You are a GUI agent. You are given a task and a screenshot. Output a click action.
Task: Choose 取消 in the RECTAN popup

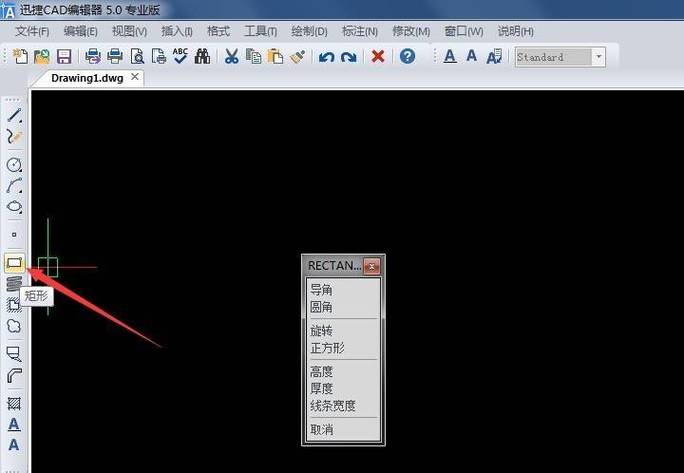321,430
